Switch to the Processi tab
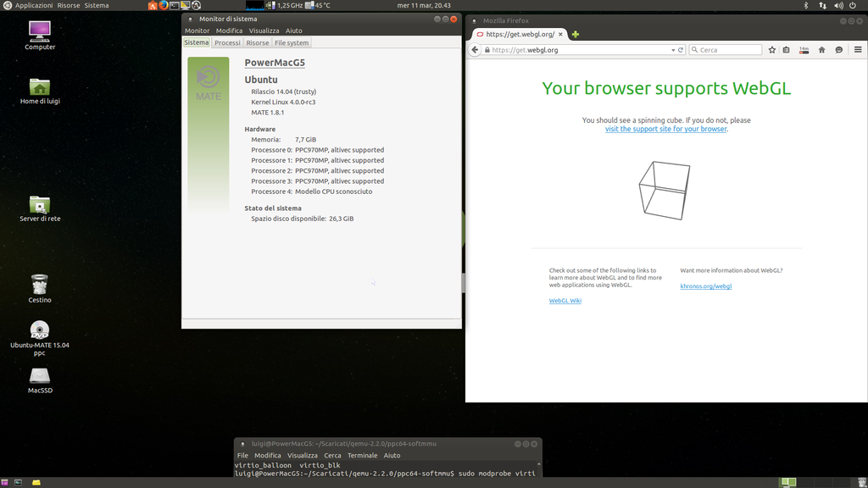Screen dimensions: 868x488 click(x=227, y=42)
